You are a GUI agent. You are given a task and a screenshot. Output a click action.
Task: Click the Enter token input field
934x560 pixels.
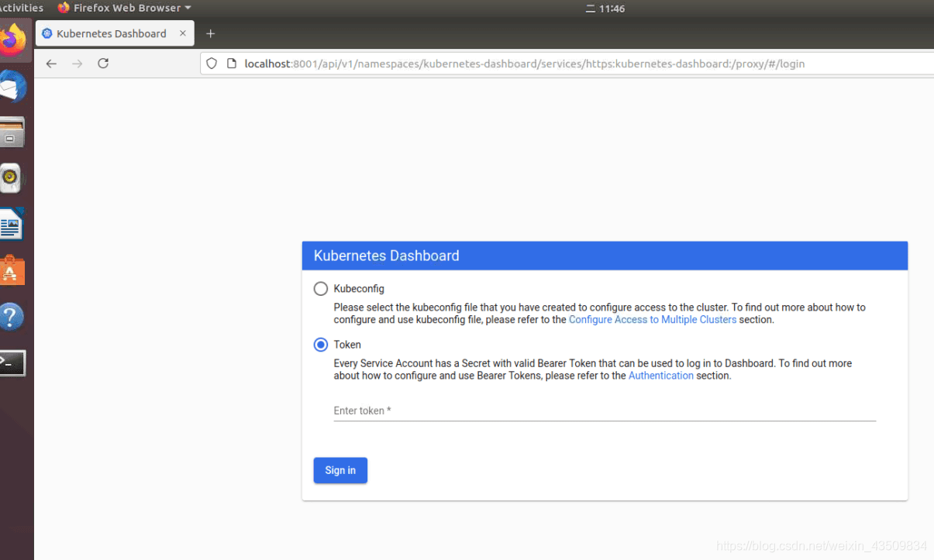[605, 411]
